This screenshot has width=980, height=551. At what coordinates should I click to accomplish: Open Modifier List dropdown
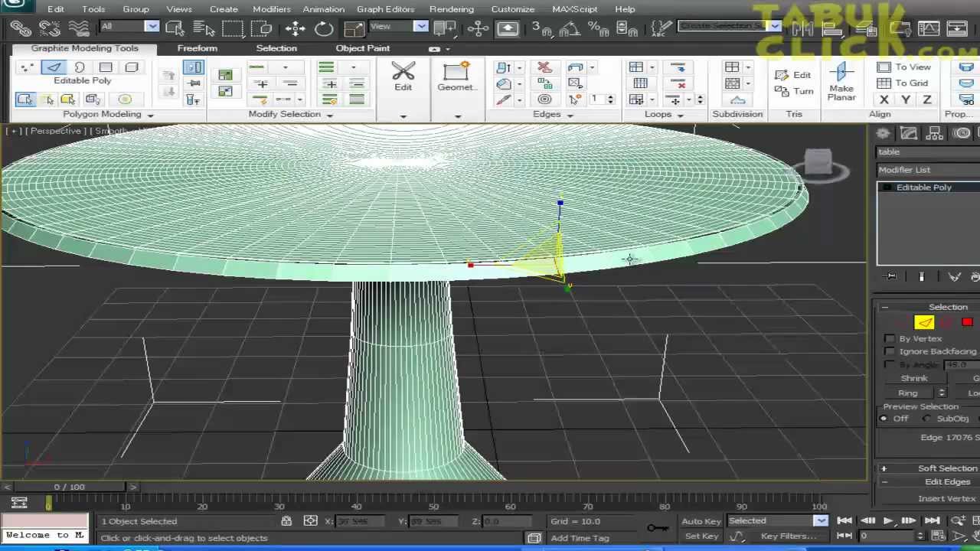click(928, 170)
